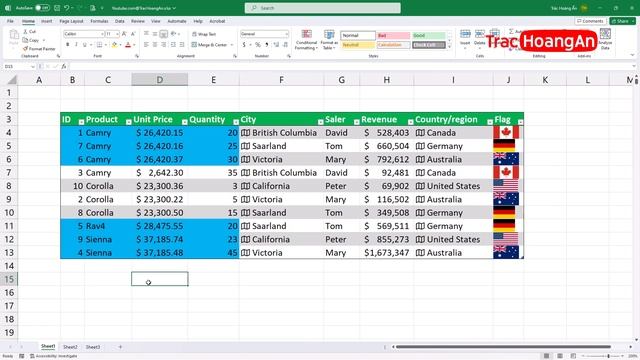The width and height of the screenshot is (640, 360).
Task: Click Accessibility: Investigate in status bar
Action: coord(53,356)
